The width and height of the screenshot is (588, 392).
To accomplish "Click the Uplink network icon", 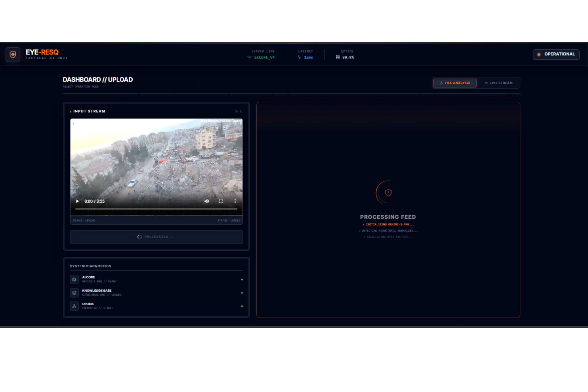I will pos(74,306).
